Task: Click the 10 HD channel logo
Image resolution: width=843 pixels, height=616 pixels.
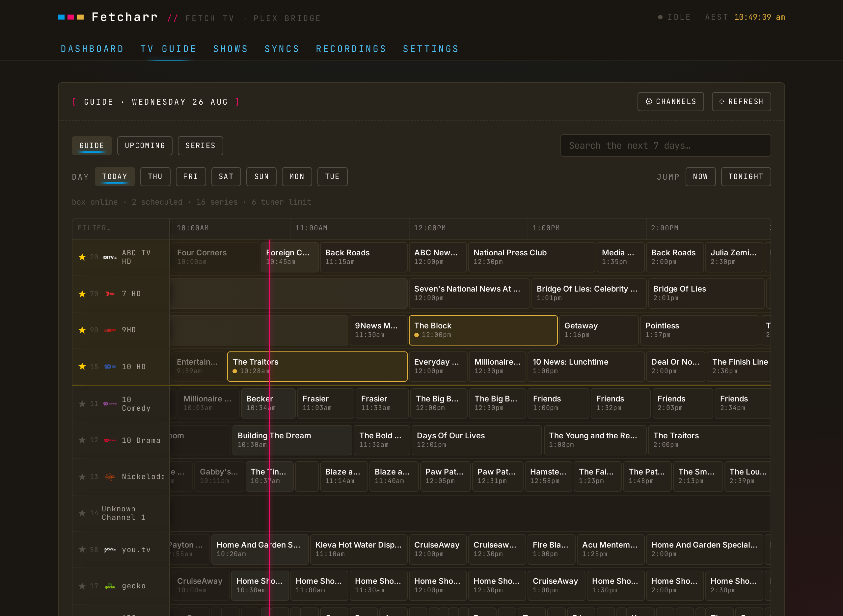Action: [x=110, y=367]
